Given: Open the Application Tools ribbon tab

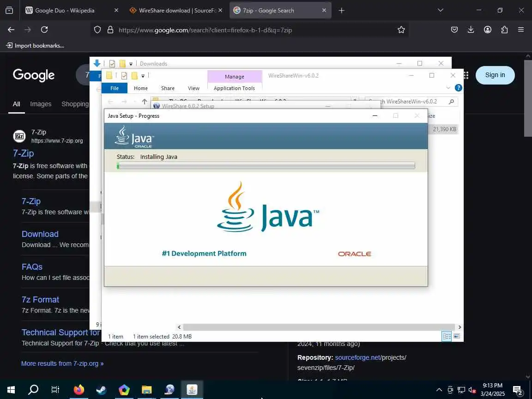Looking at the screenshot, I should click(234, 88).
